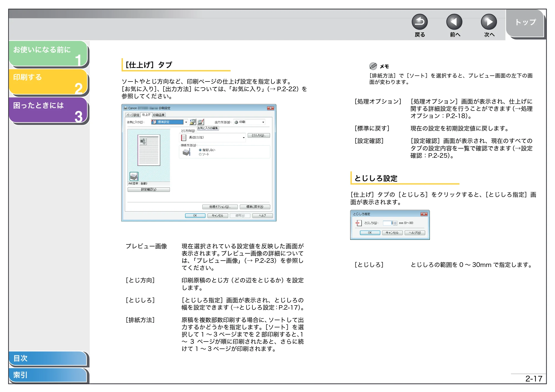
Task: Open the 索引 index button
Action: click(48, 375)
